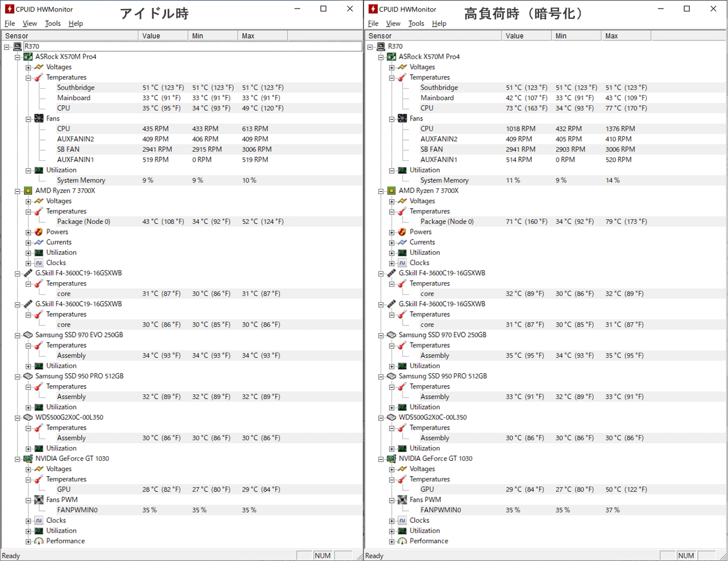The width and height of the screenshot is (728, 561).
Task: Open the Help menu in right window
Action: point(439,23)
